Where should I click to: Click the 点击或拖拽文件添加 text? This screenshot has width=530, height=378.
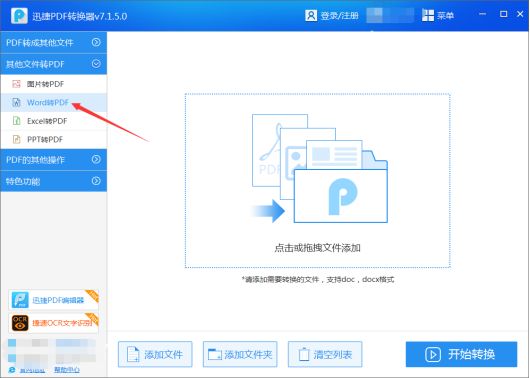pyautogui.click(x=317, y=248)
